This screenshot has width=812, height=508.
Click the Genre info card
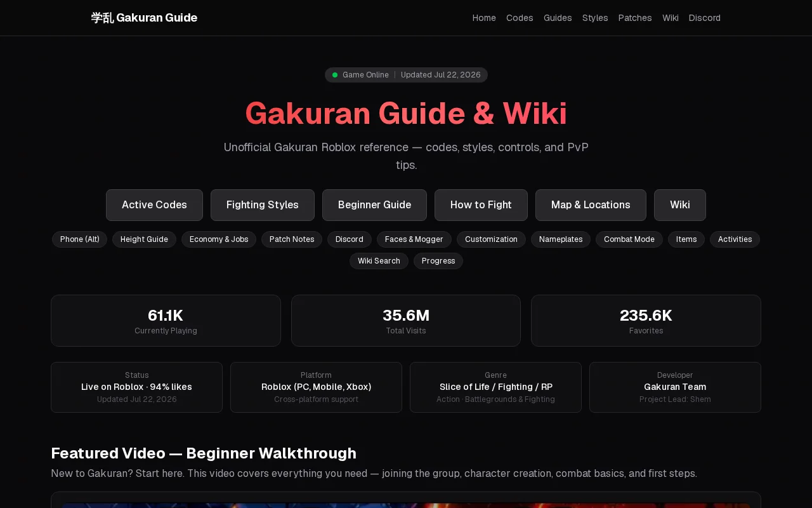click(495, 387)
